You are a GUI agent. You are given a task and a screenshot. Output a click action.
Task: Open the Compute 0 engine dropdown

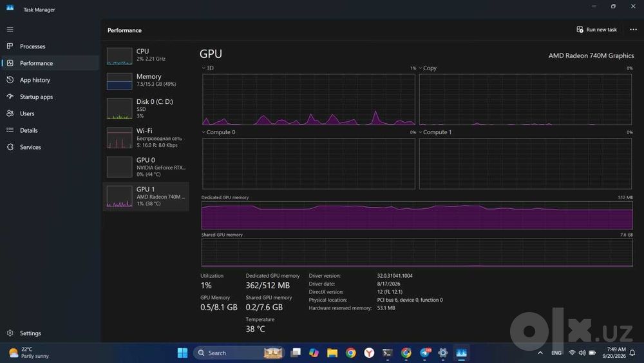click(x=218, y=132)
